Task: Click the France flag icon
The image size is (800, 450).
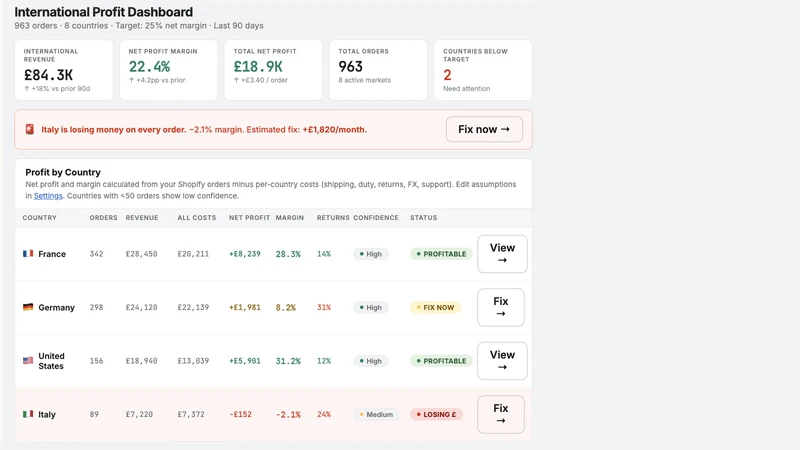Action: [x=28, y=254]
